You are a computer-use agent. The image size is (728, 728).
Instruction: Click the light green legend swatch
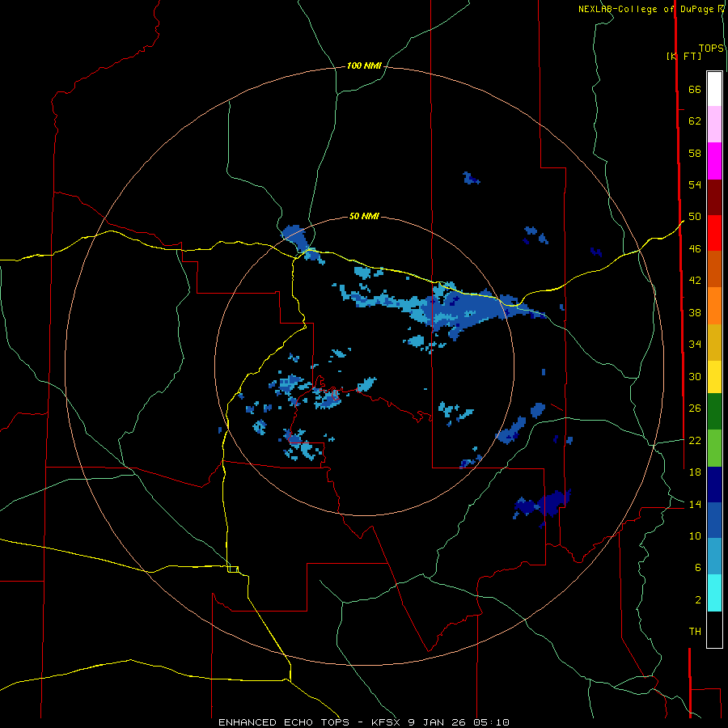click(x=714, y=448)
